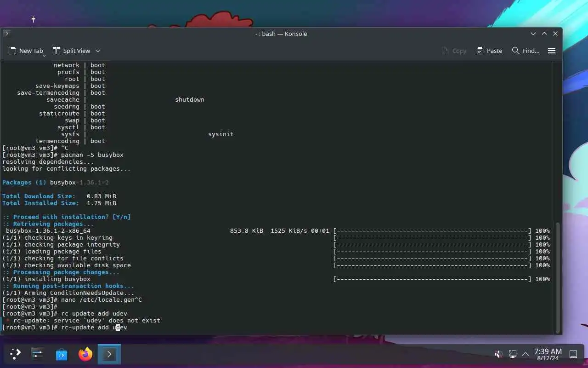Click the '(1/1) installing busybox' line
This screenshot has height=368, width=588.
coord(46,279)
